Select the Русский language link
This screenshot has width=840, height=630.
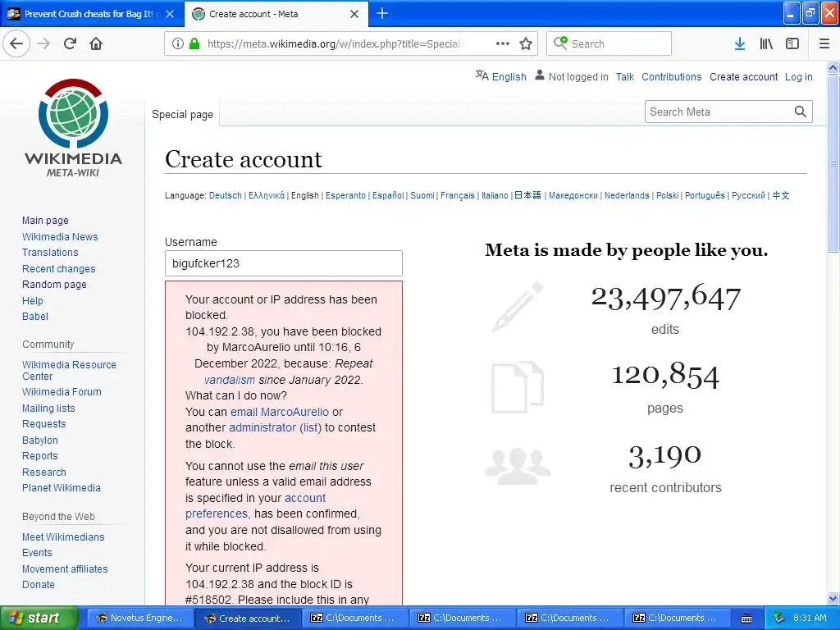click(748, 195)
